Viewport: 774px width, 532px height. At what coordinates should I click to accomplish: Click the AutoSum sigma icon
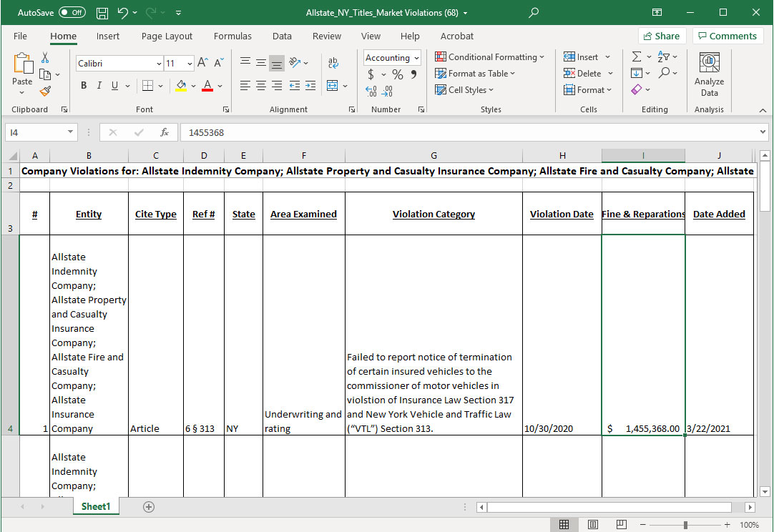[637, 56]
